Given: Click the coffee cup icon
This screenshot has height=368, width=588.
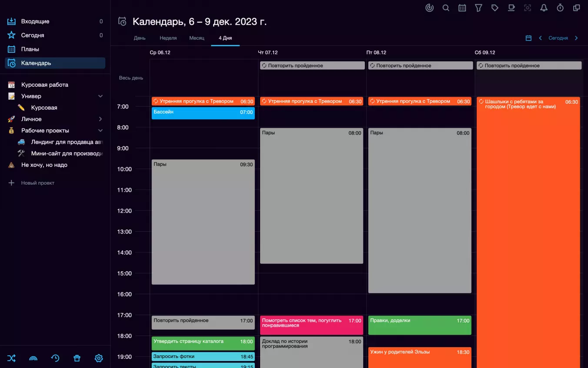Looking at the screenshot, I should coord(511,8).
